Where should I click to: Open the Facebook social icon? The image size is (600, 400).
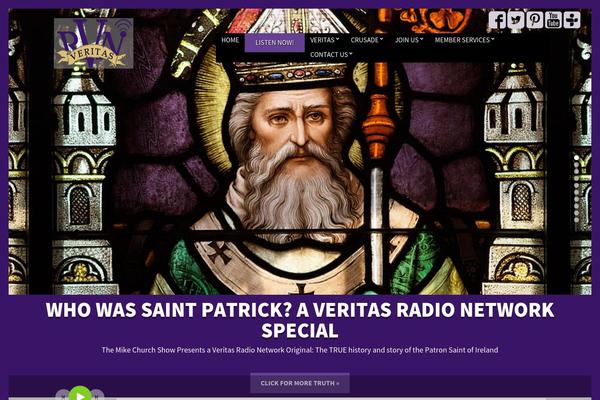[497, 20]
